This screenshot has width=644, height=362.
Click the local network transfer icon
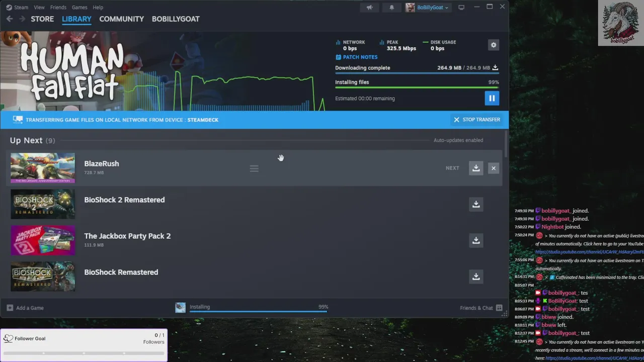tap(18, 120)
